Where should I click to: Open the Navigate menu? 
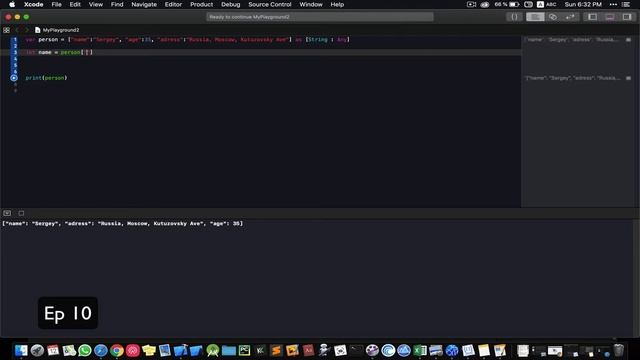tap(144, 4)
